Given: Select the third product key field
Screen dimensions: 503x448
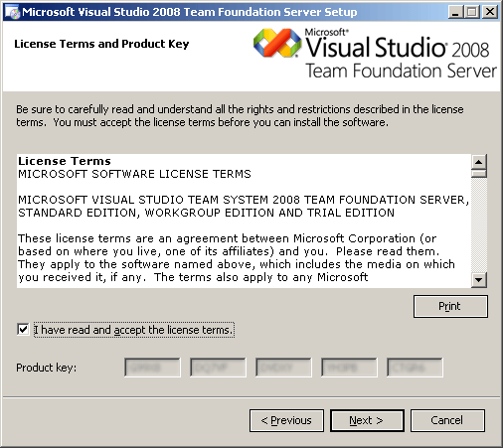Looking at the screenshot, I should click(x=283, y=368).
